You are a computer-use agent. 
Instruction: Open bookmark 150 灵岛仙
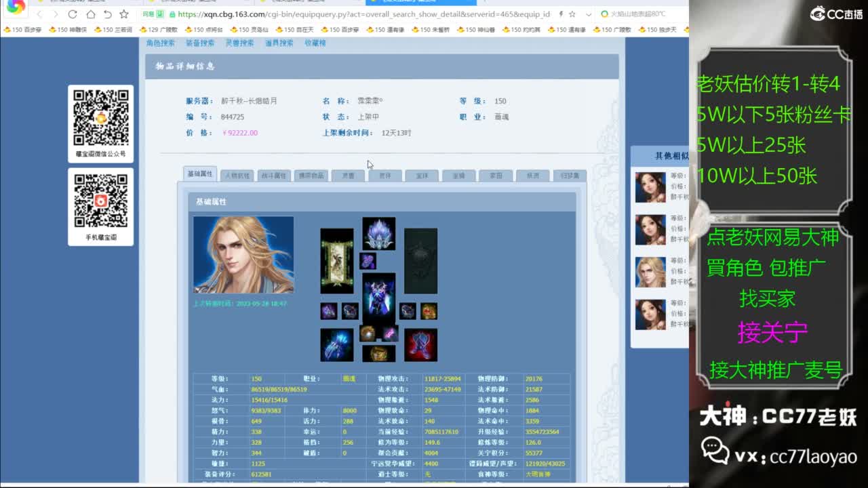point(249,30)
